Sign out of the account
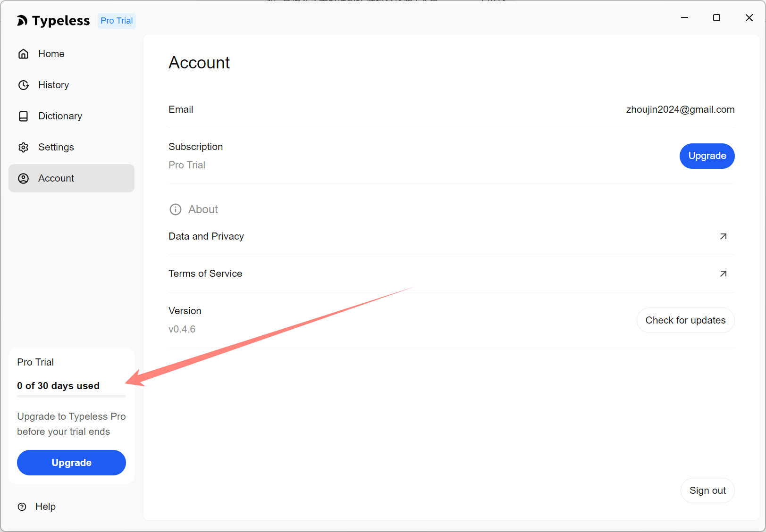 (707, 490)
